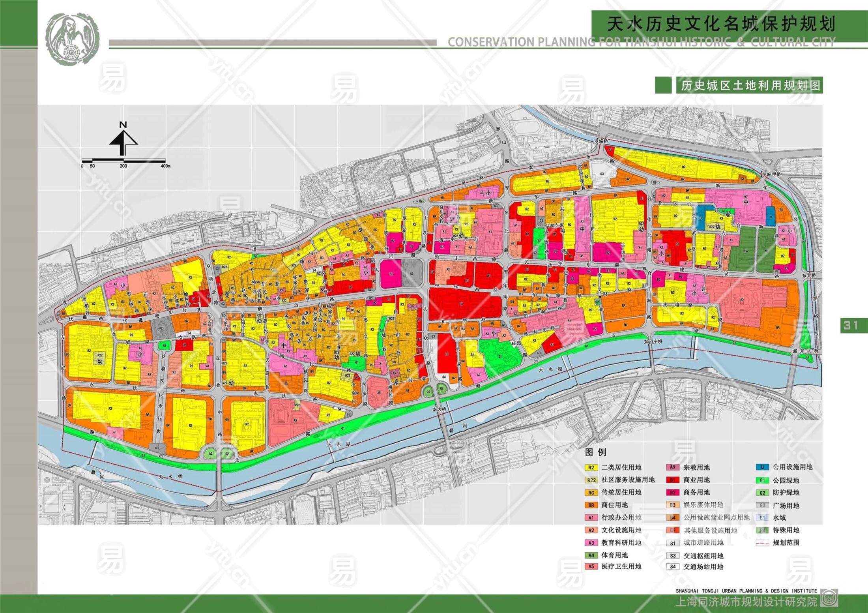Click the green square beside the map subtitle
868x613 pixels.
coord(663,85)
